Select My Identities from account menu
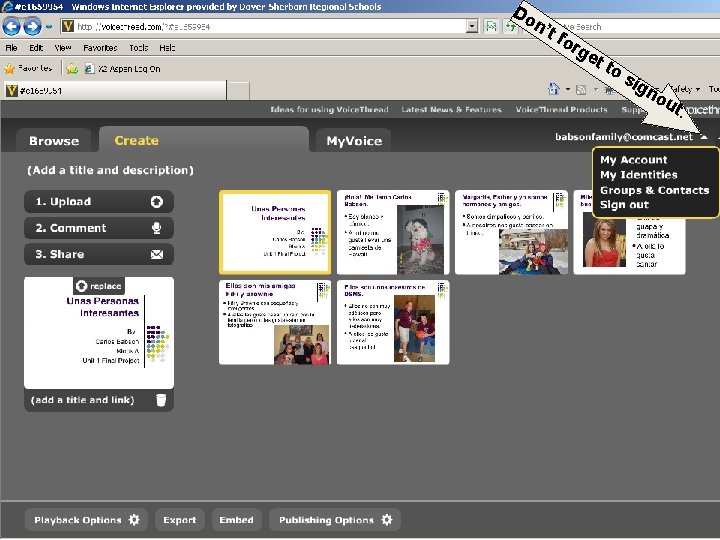Viewport: 720px width, 540px height. click(638, 174)
